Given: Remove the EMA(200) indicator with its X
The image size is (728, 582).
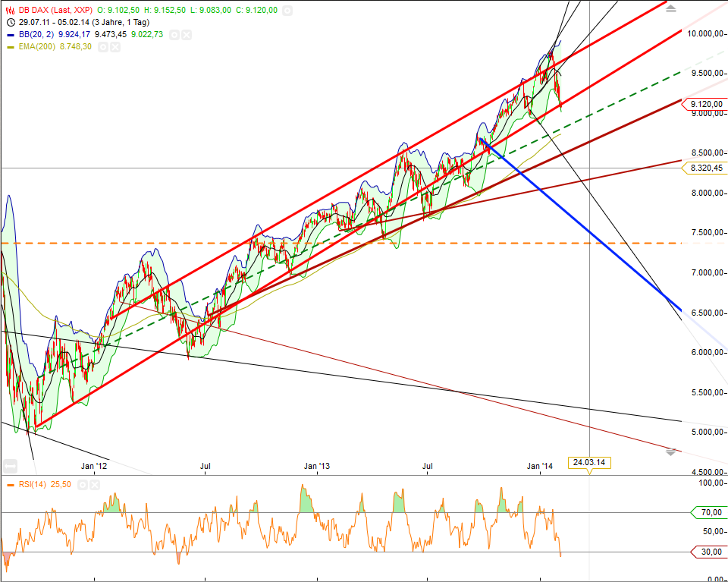Looking at the screenshot, I should [115, 46].
